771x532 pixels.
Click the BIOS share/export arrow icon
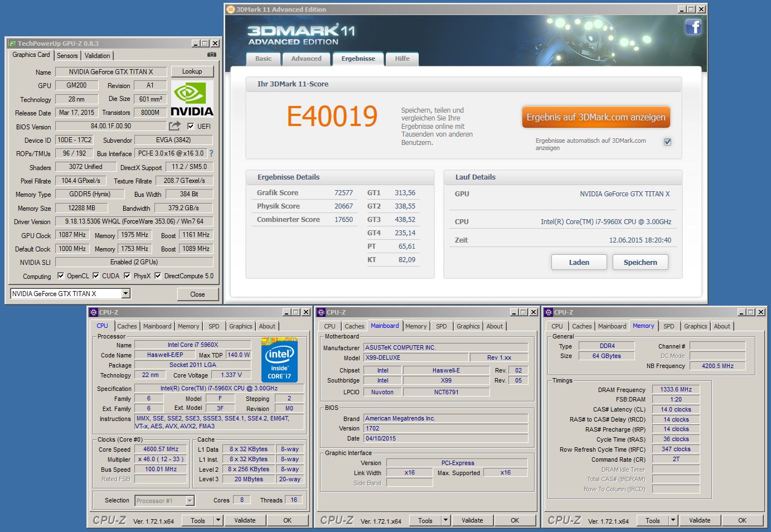(x=175, y=126)
